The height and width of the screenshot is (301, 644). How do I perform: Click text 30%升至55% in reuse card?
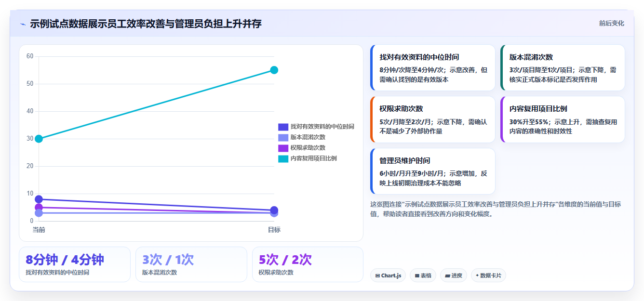(x=530, y=122)
